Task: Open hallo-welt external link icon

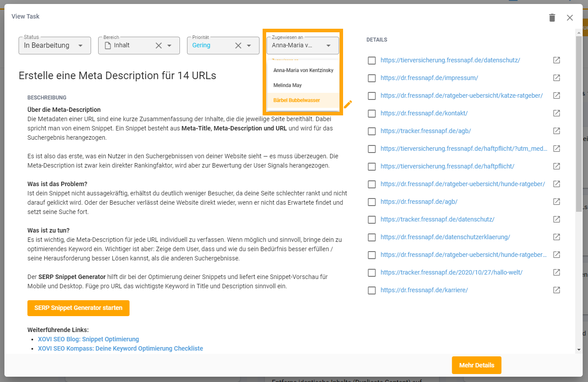Action: coord(557,272)
